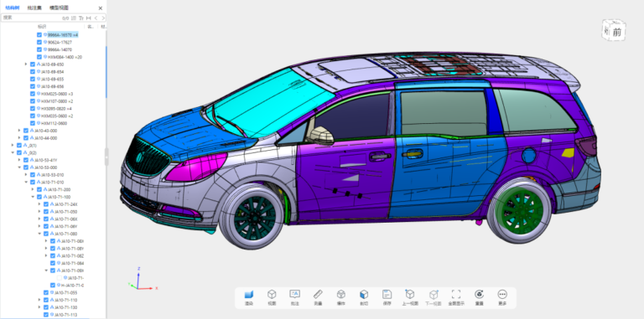
Task: Uncheck the JA10-69-654 checkbox
Action: click(33, 72)
